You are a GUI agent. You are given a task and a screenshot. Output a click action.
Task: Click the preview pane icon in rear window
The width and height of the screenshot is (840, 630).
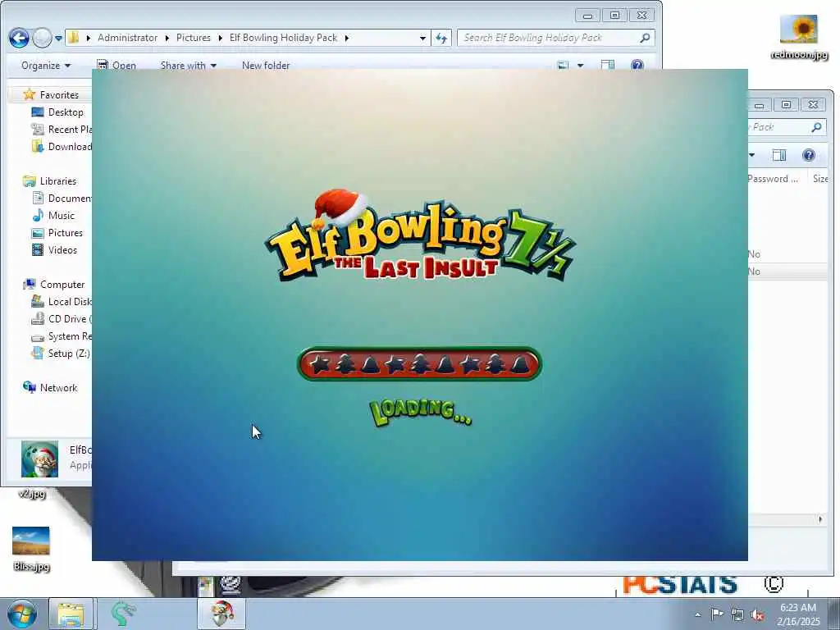pos(779,155)
